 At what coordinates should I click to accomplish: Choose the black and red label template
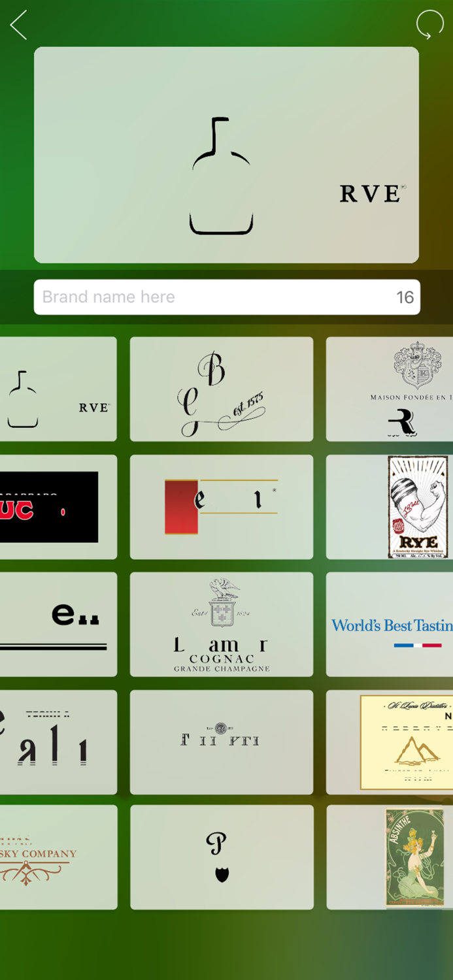(58, 506)
